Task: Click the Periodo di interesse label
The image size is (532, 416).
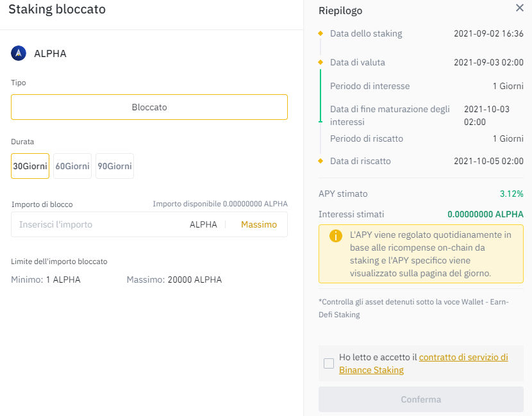Action: pos(370,86)
